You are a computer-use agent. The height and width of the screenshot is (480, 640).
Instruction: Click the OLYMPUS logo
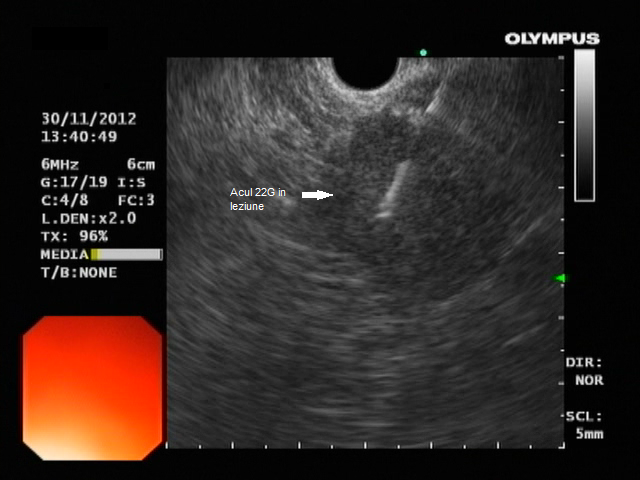click(x=552, y=39)
